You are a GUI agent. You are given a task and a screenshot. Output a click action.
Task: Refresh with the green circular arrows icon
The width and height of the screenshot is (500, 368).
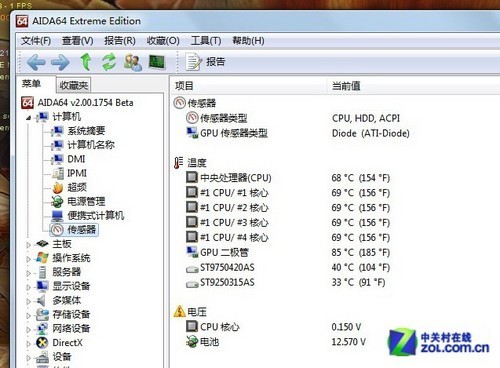point(109,62)
